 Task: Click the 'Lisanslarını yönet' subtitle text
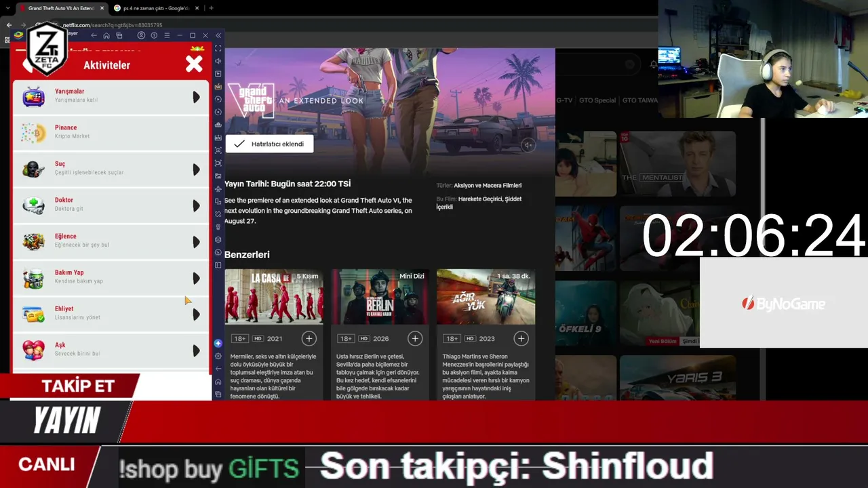[77, 317]
